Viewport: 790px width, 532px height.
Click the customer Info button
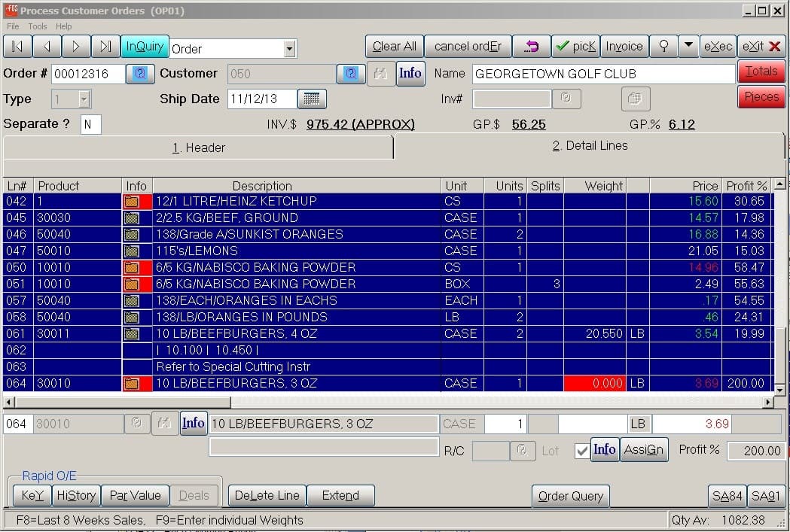(x=410, y=74)
